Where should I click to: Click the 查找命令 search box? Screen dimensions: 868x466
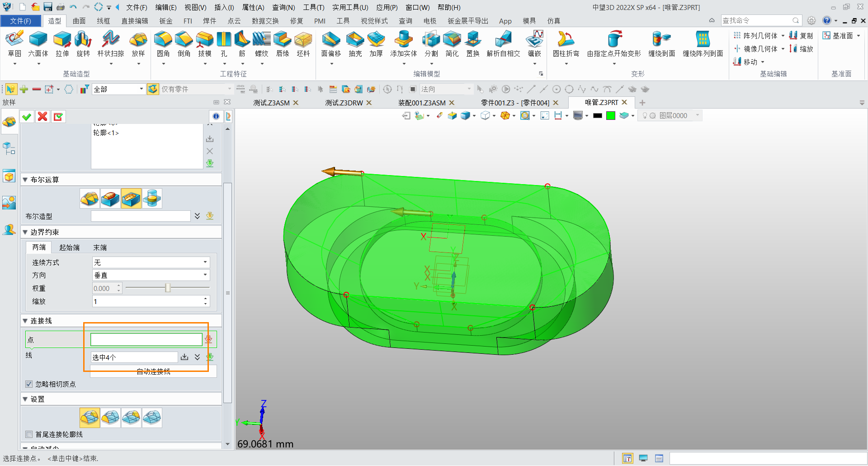pos(761,20)
